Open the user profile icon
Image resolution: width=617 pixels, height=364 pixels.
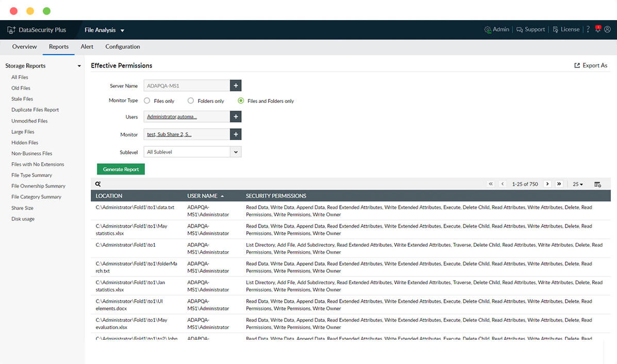(x=607, y=29)
